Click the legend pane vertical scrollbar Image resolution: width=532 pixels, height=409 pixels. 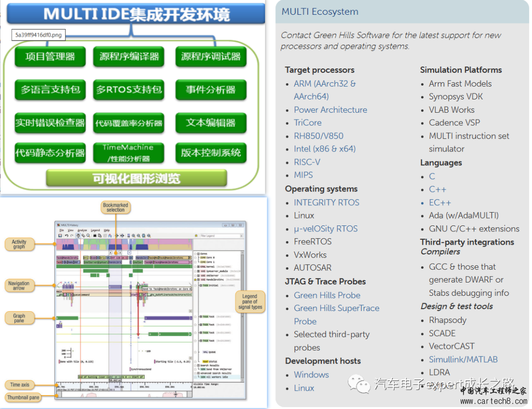click(x=242, y=315)
